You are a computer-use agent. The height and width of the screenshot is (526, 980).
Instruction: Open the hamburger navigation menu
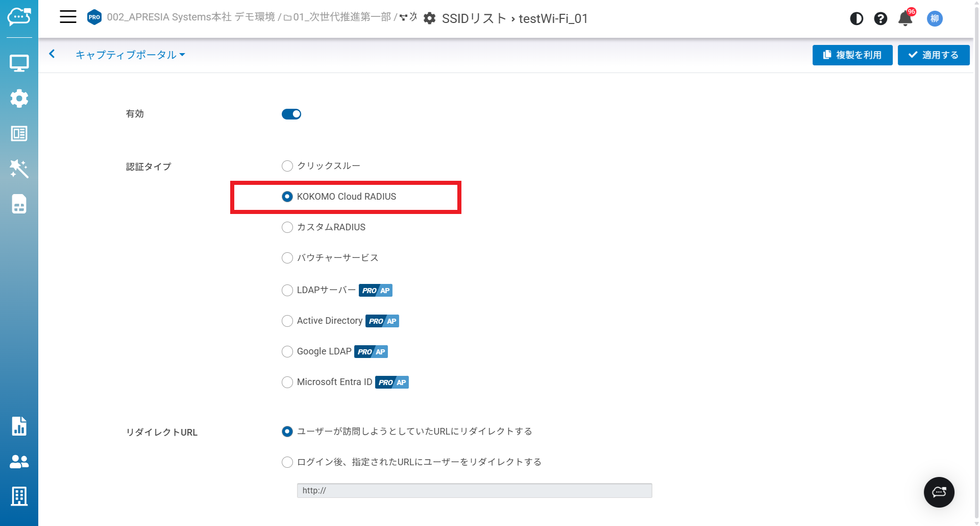[68, 17]
